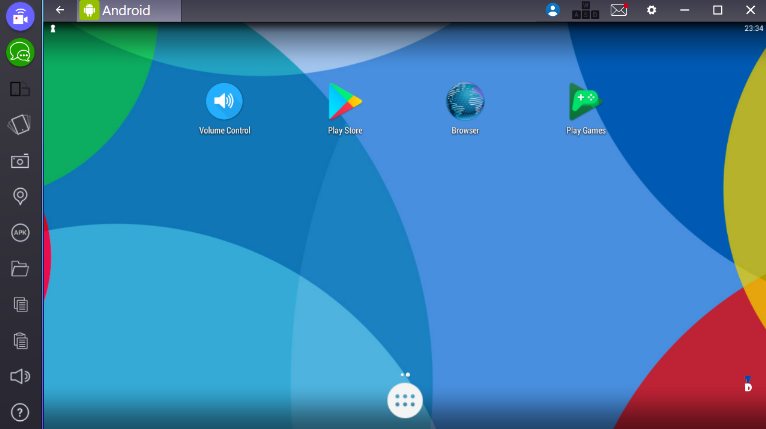The image size is (766, 429).
Task: Open the app drawer button
Action: [x=405, y=401]
